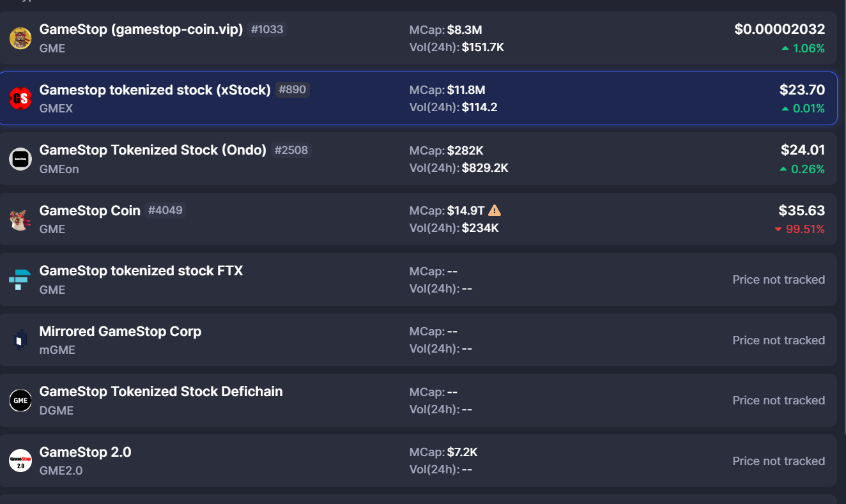Click the GME2.0 ticker symbol
This screenshot has height=504, width=846.
click(x=61, y=471)
